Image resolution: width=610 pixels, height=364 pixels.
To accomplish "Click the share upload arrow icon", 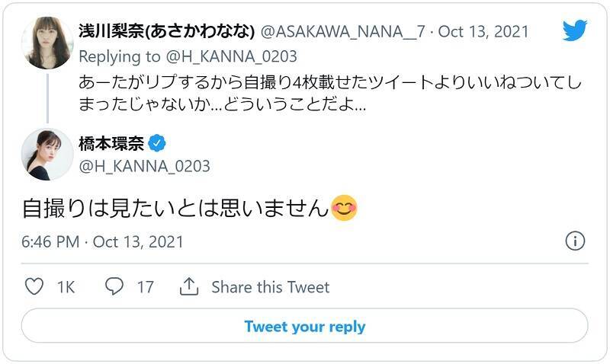I will point(188,287).
